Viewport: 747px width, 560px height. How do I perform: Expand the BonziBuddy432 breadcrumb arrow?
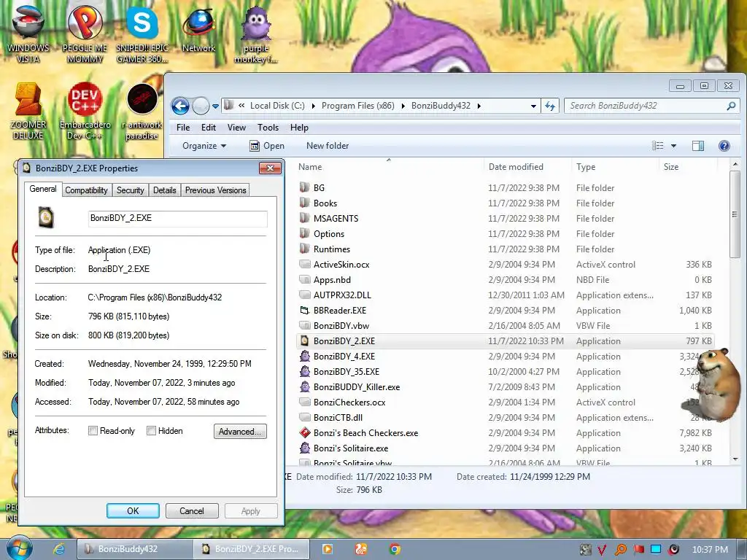(x=479, y=106)
